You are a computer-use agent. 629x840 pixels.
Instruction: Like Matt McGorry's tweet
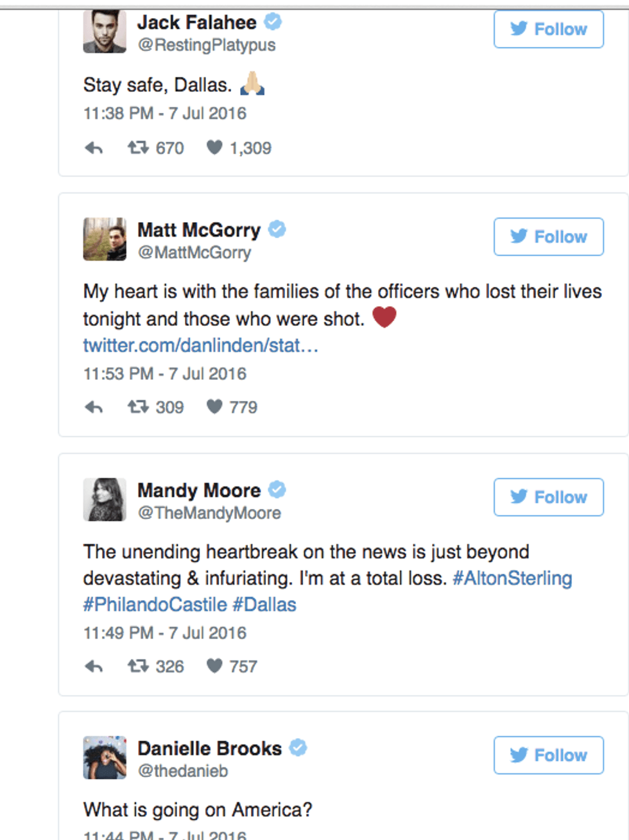pos(214,407)
